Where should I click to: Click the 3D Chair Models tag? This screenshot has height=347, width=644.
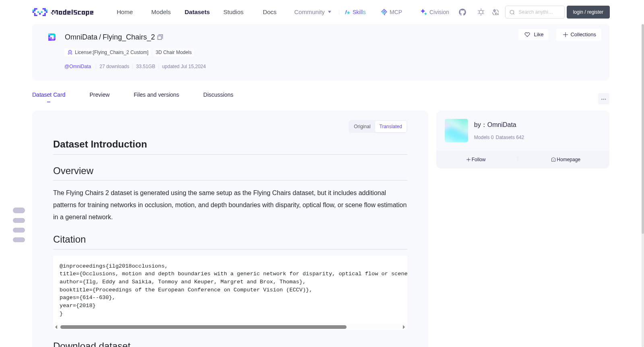point(173,52)
